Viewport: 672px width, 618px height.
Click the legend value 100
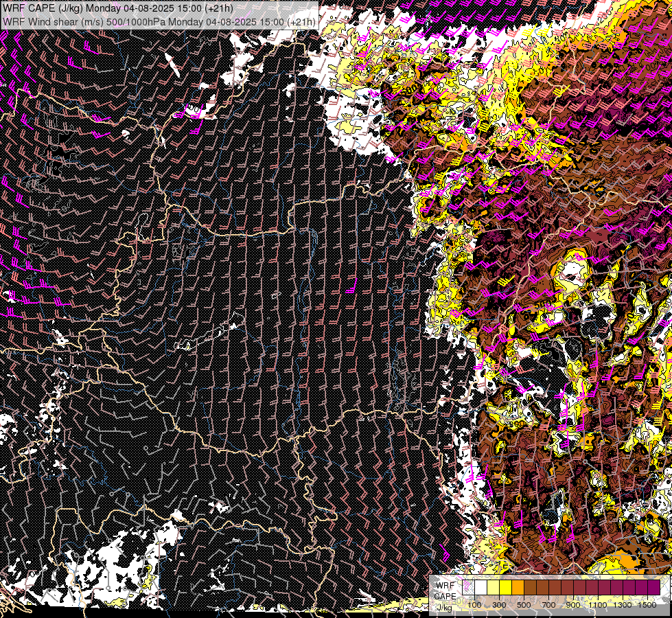(x=474, y=605)
